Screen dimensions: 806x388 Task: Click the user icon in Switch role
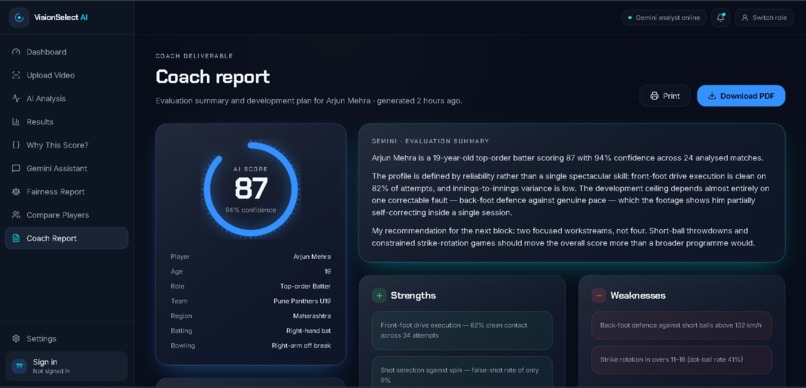[x=744, y=17]
